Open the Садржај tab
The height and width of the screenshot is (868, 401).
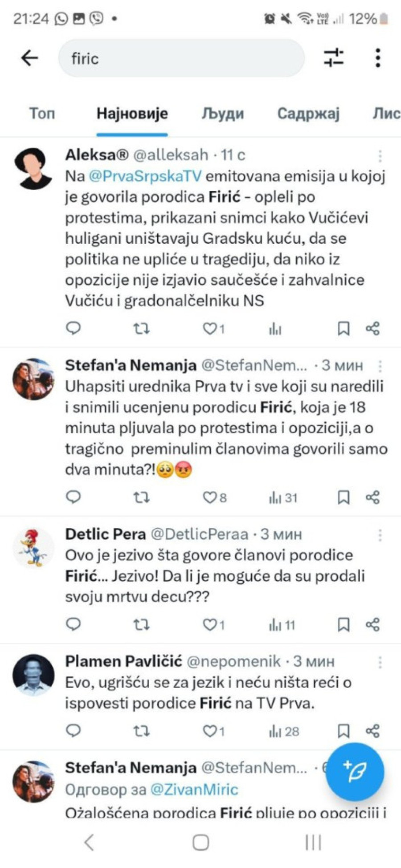[308, 114]
